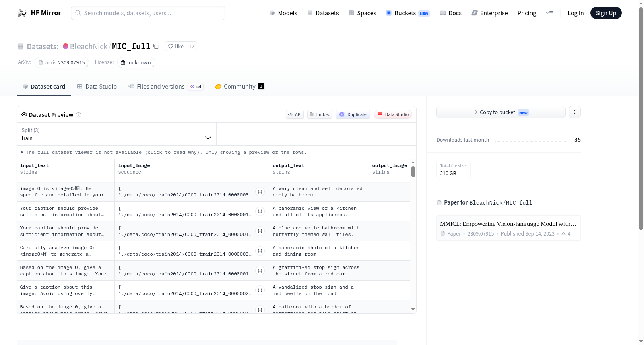Screen dimensions: 644x345
Task: Click the Downloads last month value 35
Action: click(578, 140)
